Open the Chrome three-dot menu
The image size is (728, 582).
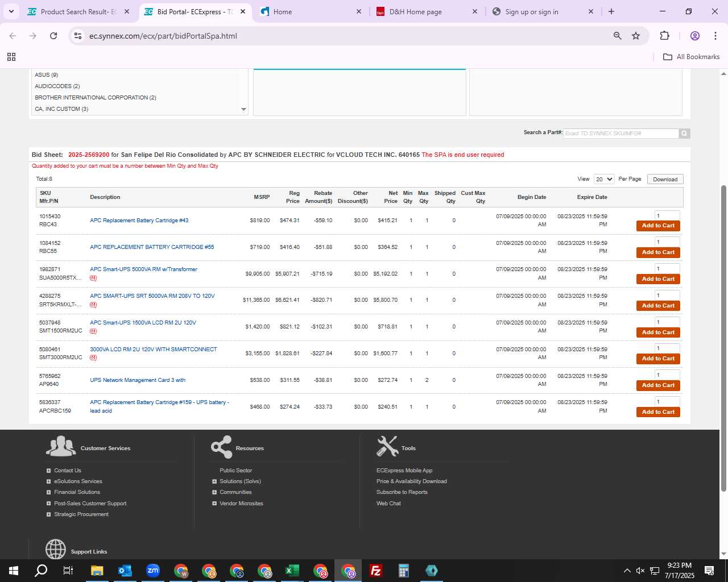pos(715,36)
